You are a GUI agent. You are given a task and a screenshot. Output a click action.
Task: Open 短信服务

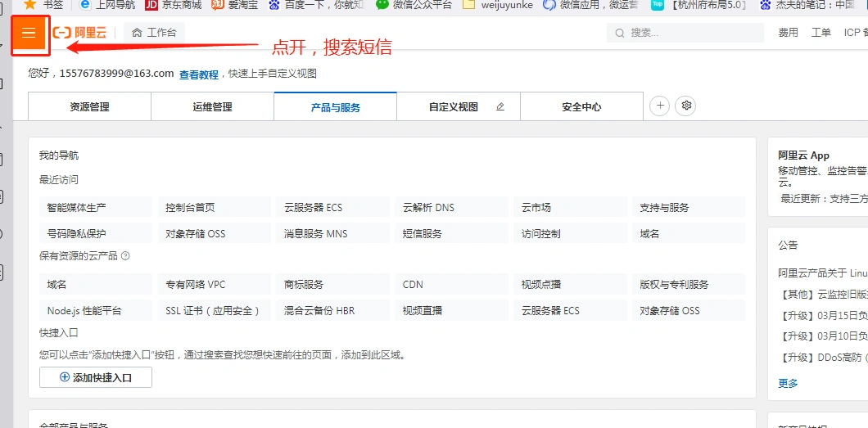451,233
